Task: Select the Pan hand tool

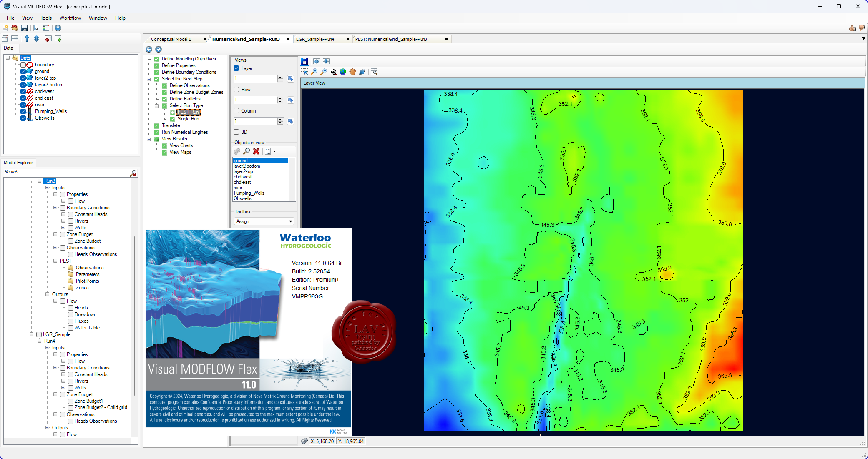Action: (352, 72)
